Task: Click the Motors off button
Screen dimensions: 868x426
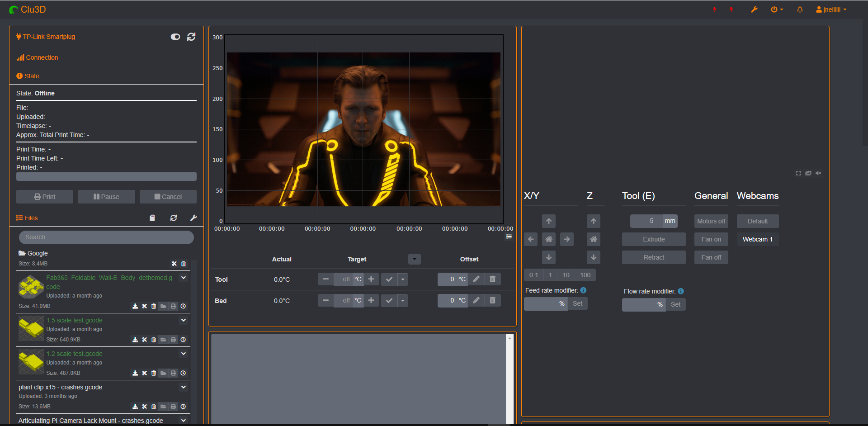Action: 711,221
